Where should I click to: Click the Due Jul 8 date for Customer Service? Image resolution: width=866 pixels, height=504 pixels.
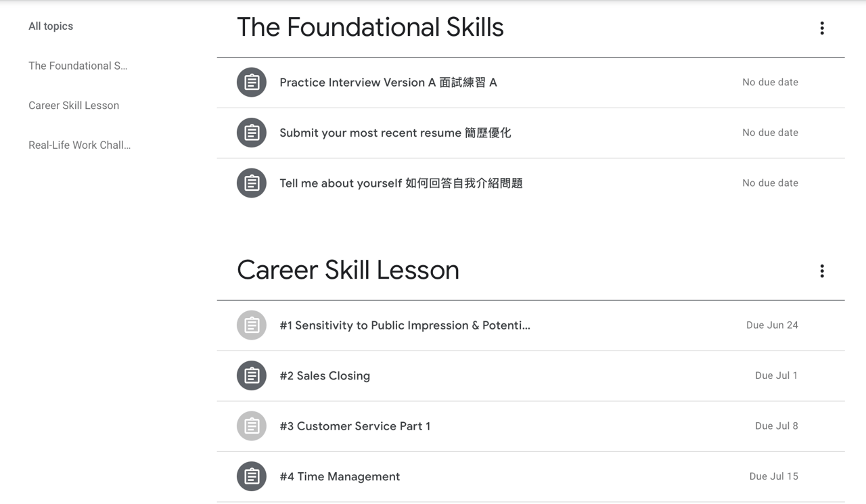[776, 426]
